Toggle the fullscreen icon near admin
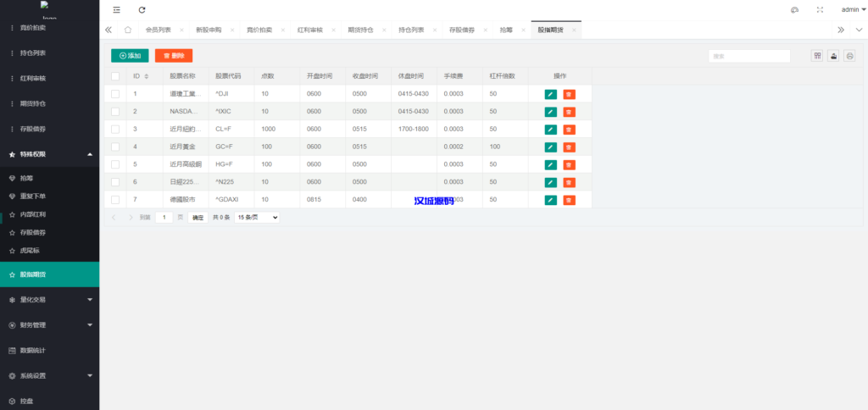 pos(820,10)
